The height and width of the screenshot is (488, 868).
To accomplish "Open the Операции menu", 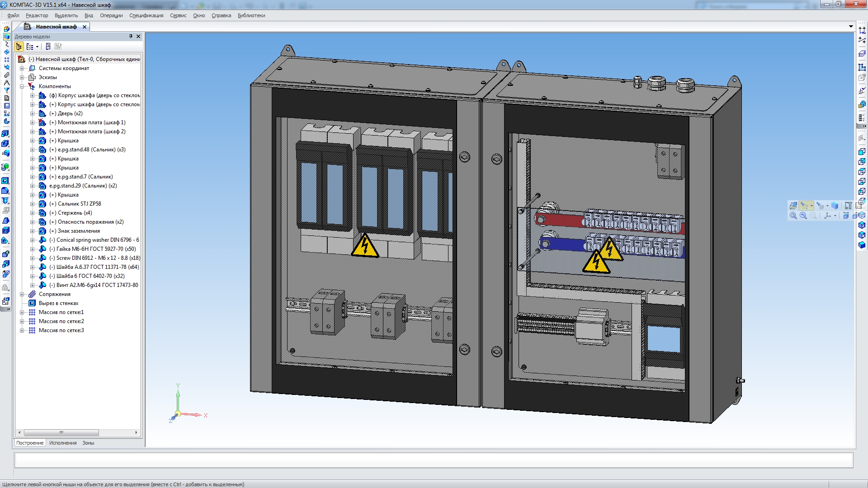I will click(x=111, y=15).
